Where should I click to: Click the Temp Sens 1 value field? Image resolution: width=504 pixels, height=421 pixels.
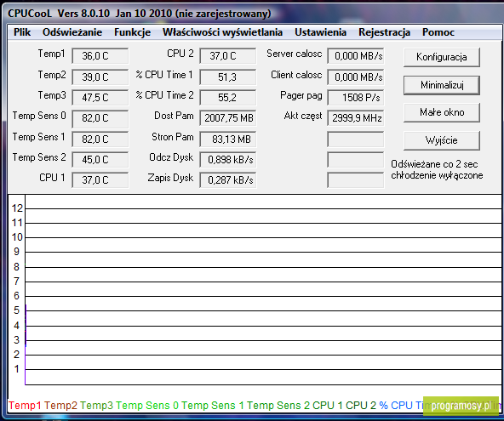pyautogui.click(x=100, y=139)
